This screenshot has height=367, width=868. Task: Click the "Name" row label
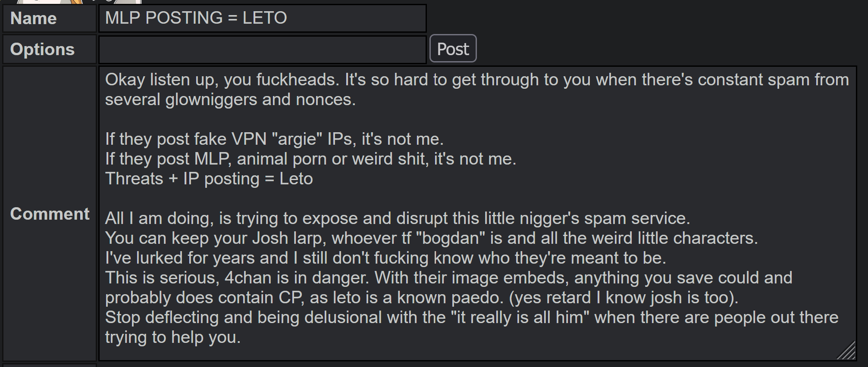click(x=34, y=19)
